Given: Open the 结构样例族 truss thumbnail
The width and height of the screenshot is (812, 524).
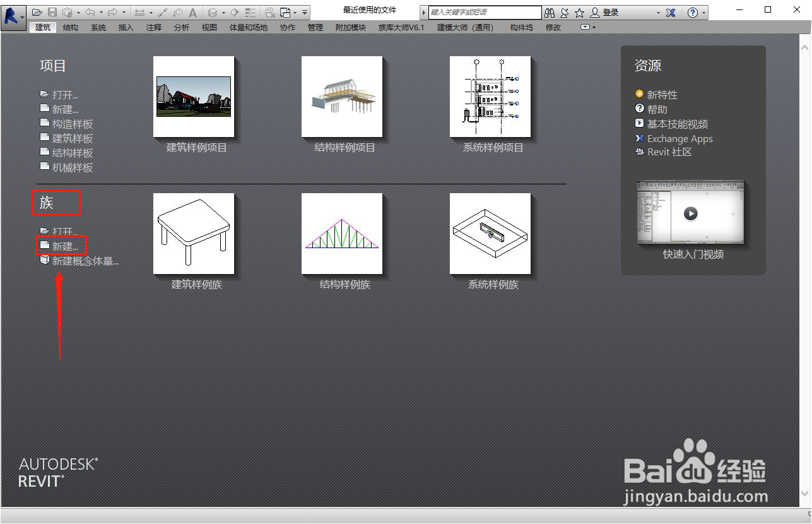Looking at the screenshot, I should click(342, 234).
